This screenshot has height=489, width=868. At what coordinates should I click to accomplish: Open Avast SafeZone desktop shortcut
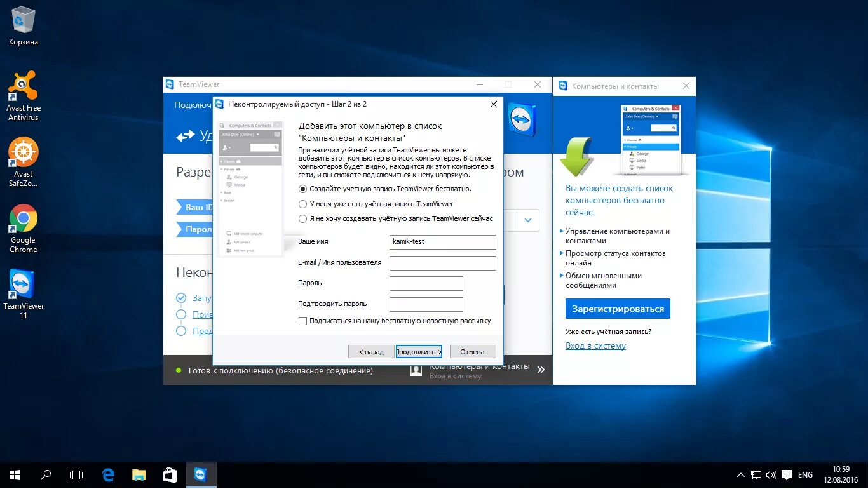[x=24, y=162]
